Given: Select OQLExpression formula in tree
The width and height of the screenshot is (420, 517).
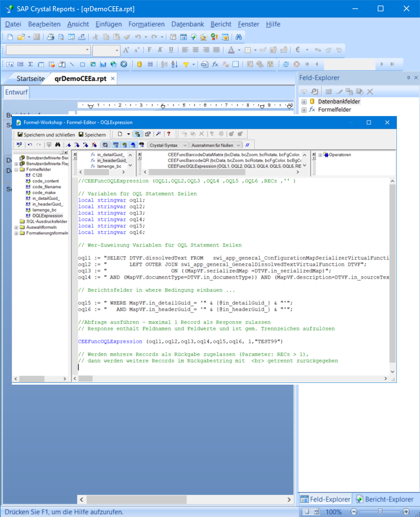Looking at the screenshot, I should tap(47, 216).
